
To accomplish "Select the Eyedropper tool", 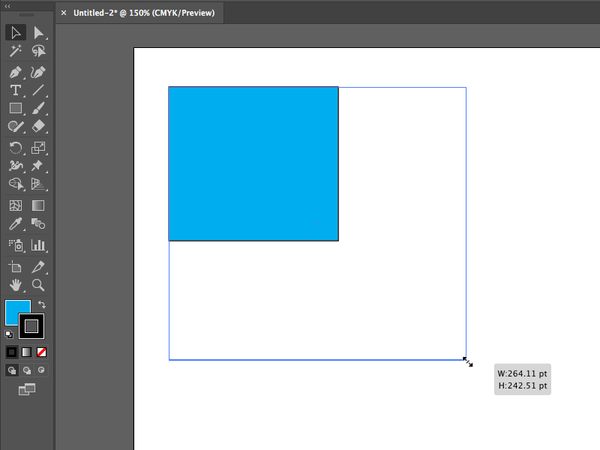I will pyautogui.click(x=16, y=225).
